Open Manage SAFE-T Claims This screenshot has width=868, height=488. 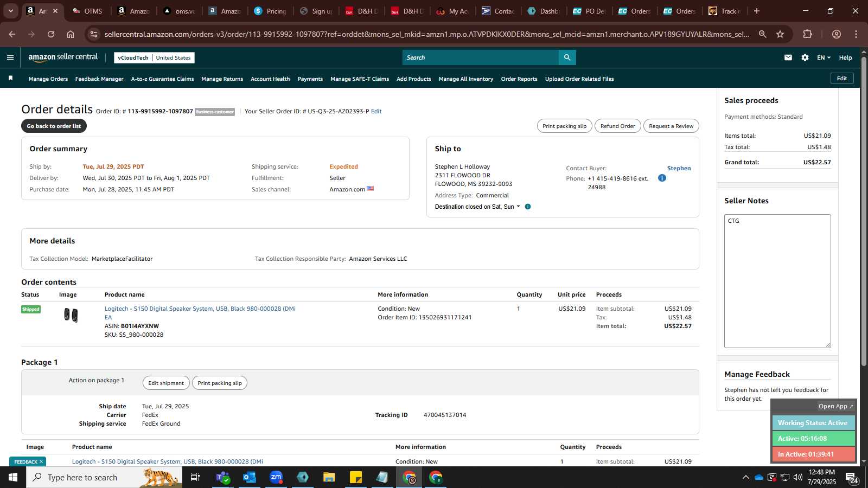(360, 79)
